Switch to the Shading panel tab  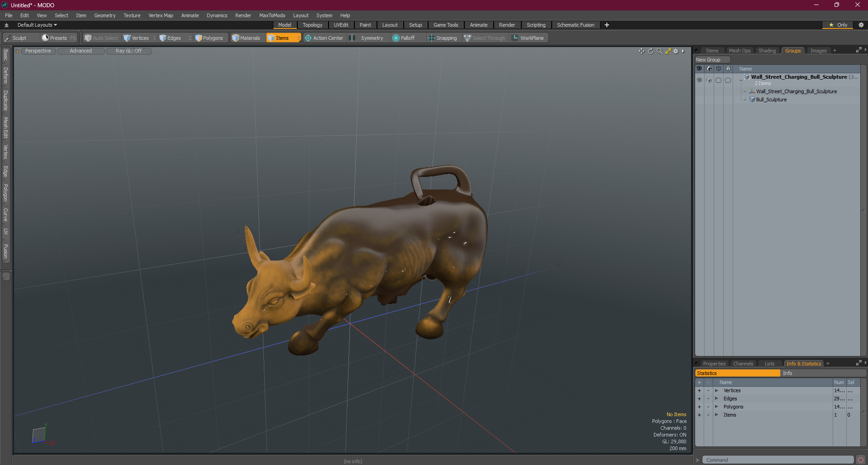tap(767, 51)
